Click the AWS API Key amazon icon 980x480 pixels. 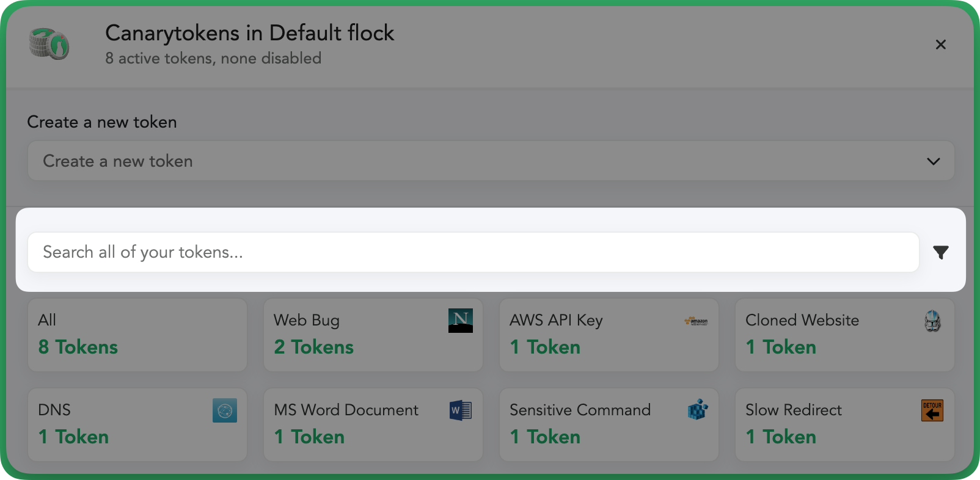[697, 321]
